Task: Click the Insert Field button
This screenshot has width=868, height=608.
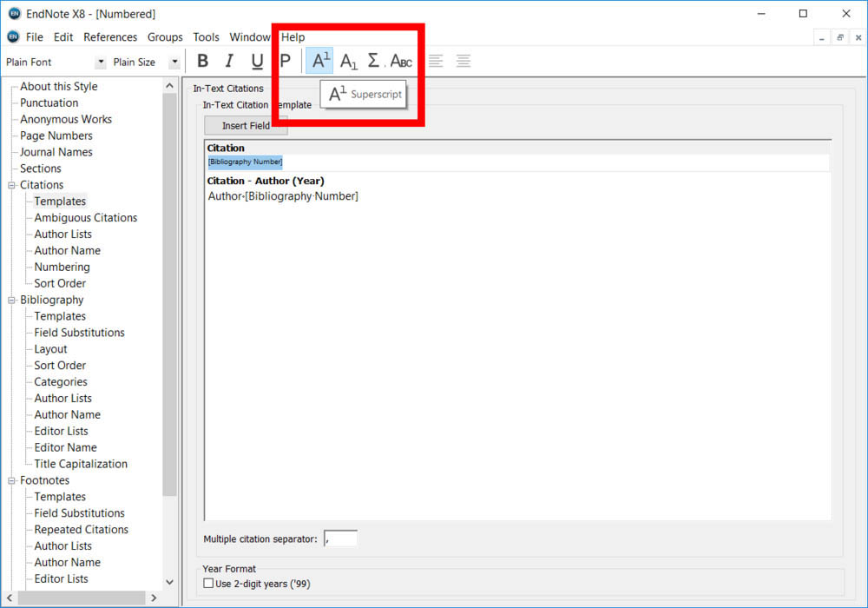Action: tap(246, 126)
